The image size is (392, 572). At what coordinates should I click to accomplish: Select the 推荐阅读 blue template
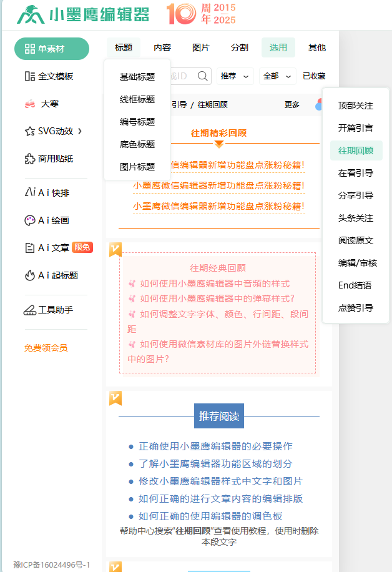click(x=219, y=474)
